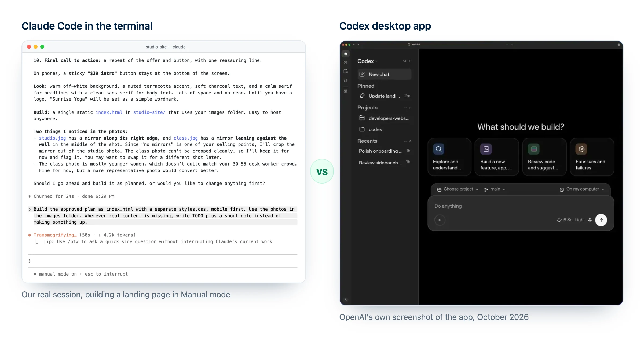The width and height of the screenshot is (644, 344).
Task: Open the On my computer dropdown
Action: pos(582,189)
